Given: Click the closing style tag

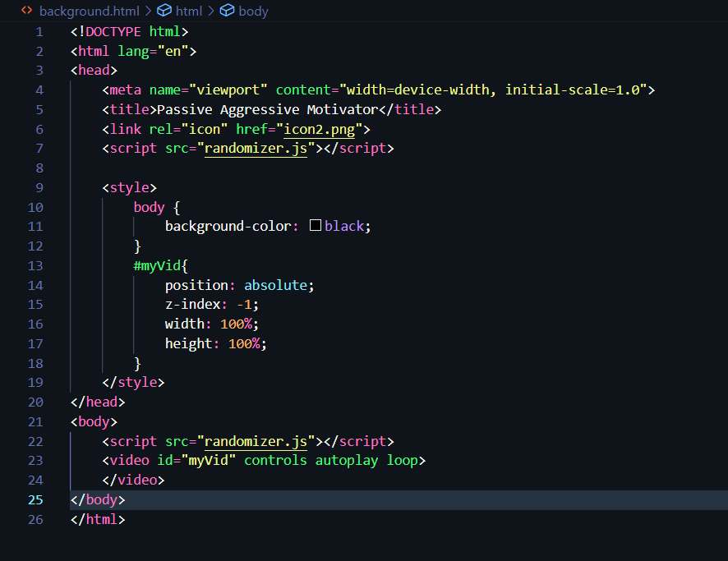Looking at the screenshot, I should pyautogui.click(x=133, y=383).
